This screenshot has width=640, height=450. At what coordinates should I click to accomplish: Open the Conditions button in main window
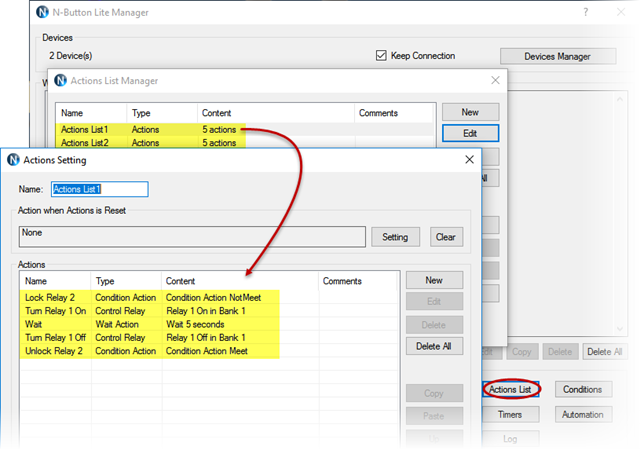583,390
